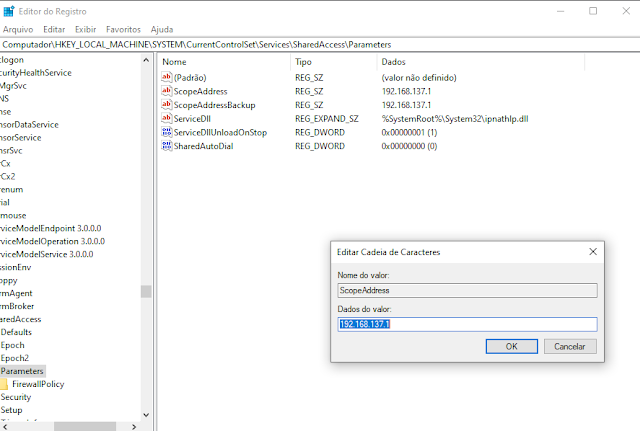Open the Exibir menu
Viewport: 640px width, 431px height.
point(85,29)
